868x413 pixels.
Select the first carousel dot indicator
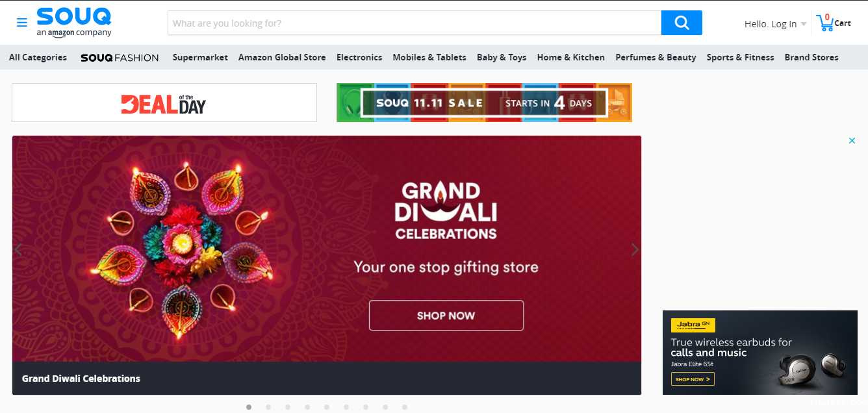tap(249, 407)
